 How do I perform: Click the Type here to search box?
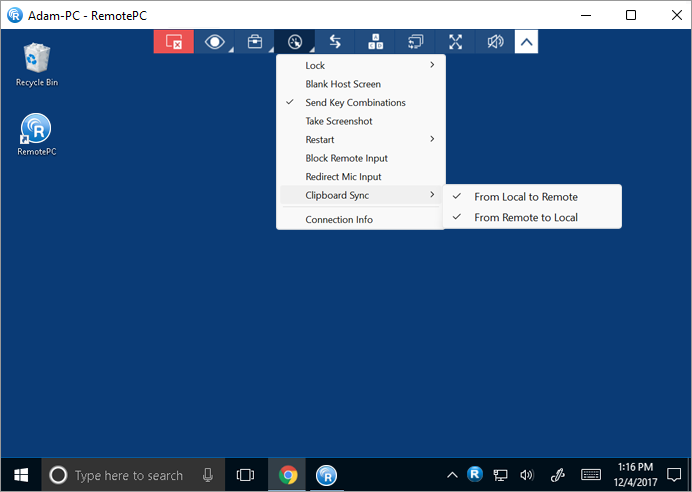point(129,475)
